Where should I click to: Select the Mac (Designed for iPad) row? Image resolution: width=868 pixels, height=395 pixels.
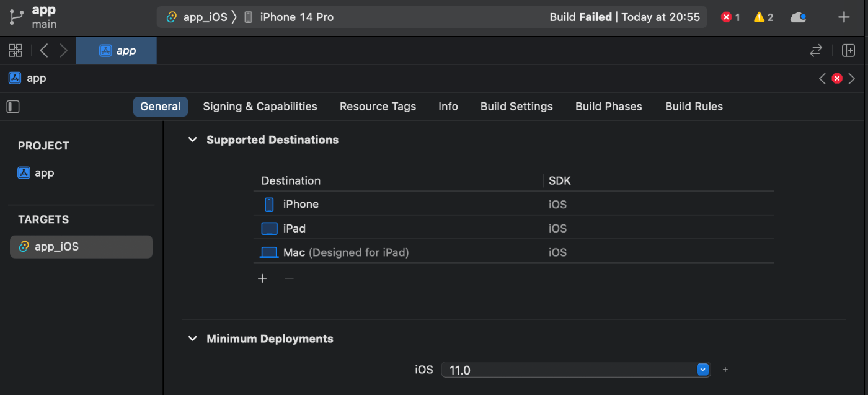point(513,252)
